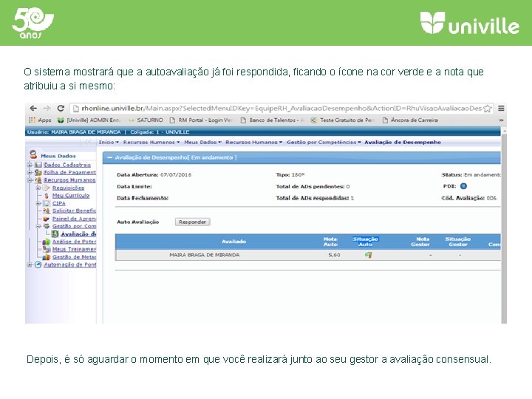Viewport: 532px width, 399px height.
Task: Open the Teste Gratuito de Per bookmark
Action: (342, 120)
